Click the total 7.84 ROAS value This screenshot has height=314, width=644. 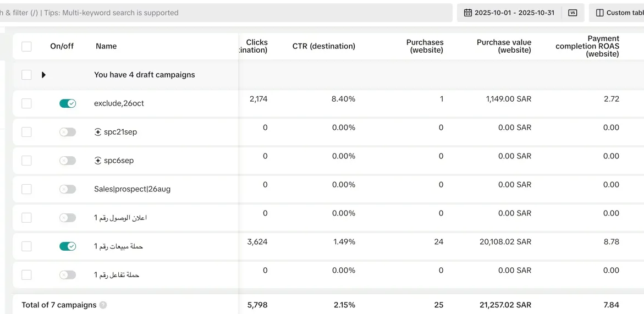(612, 305)
